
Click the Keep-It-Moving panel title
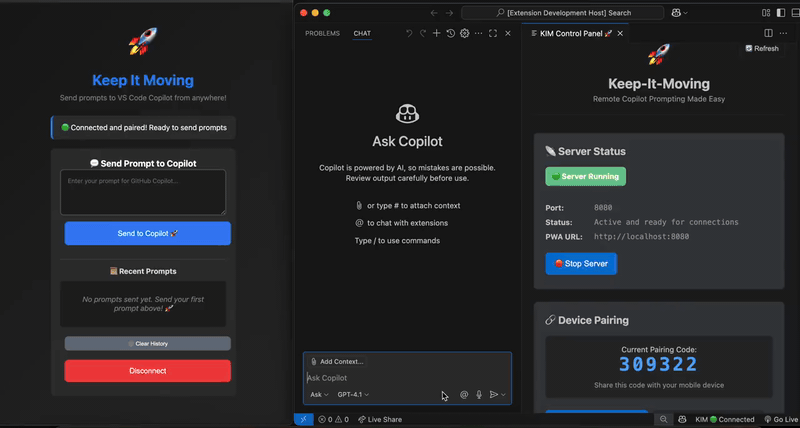(659, 84)
